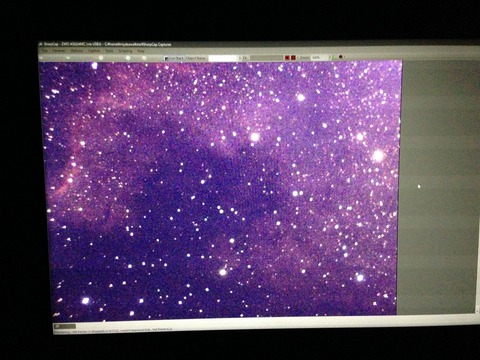Click the first red histogram button

coord(287,58)
